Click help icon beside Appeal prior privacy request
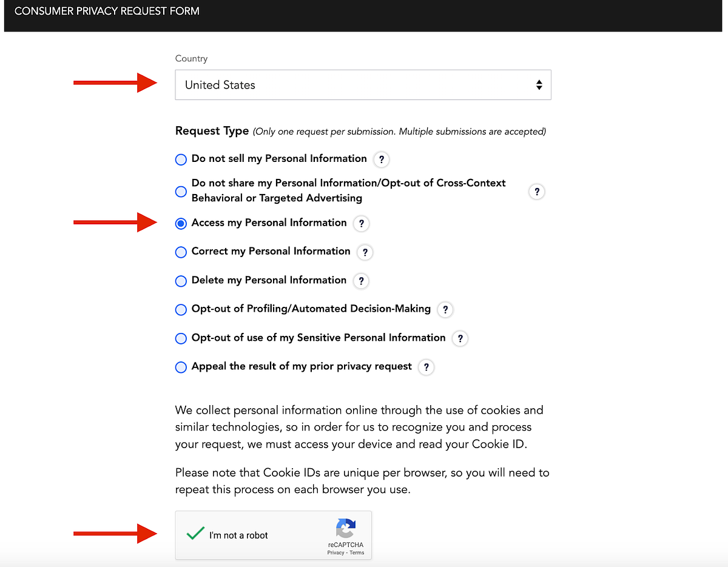728x567 pixels. pyautogui.click(x=426, y=367)
